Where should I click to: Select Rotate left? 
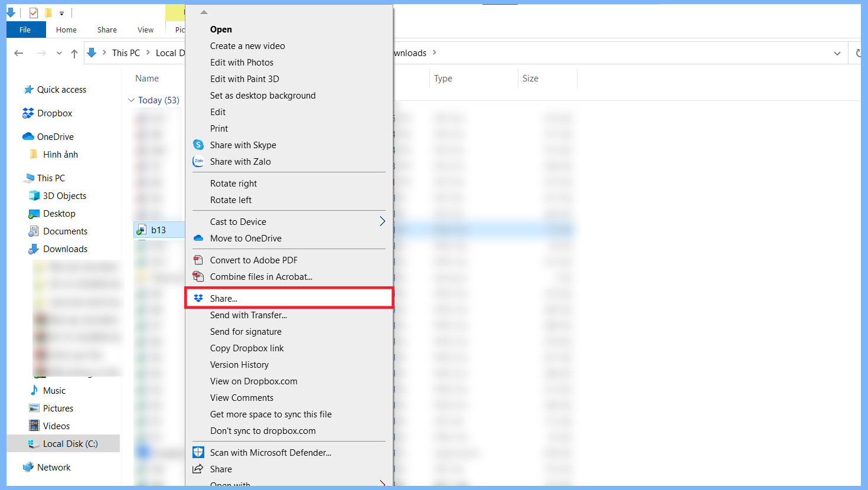(231, 200)
